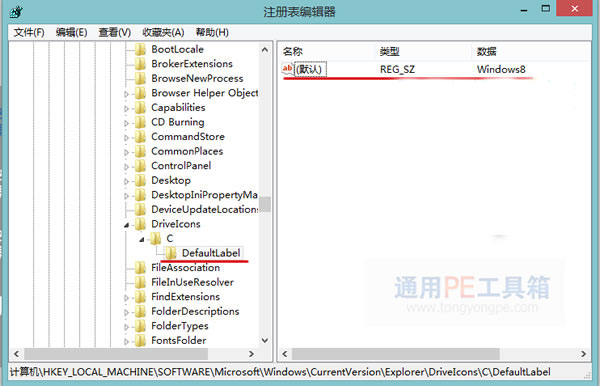Screen dimensions: 600x386
Task: Expand the ControlPanel key
Action: pos(126,166)
